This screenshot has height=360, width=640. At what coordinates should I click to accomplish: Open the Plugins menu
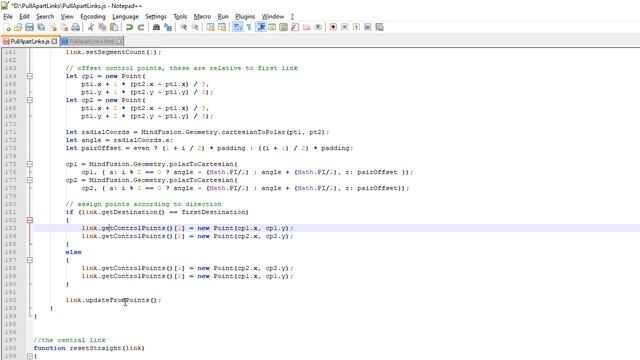[x=245, y=17]
